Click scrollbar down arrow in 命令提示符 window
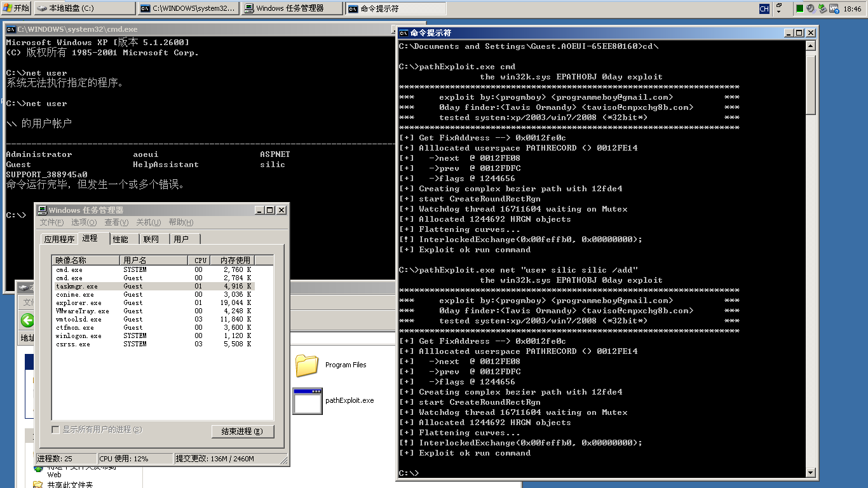 [810, 473]
